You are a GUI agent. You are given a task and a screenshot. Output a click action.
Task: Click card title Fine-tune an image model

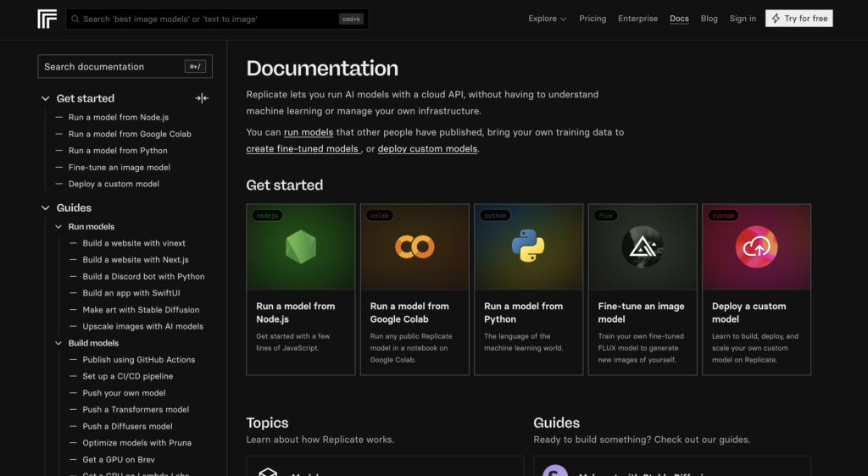pos(641,313)
